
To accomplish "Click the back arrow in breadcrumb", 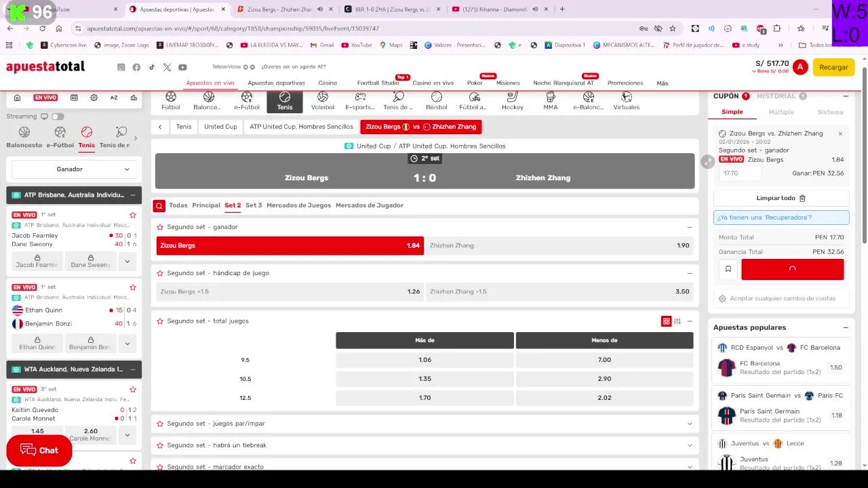I will [x=160, y=127].
